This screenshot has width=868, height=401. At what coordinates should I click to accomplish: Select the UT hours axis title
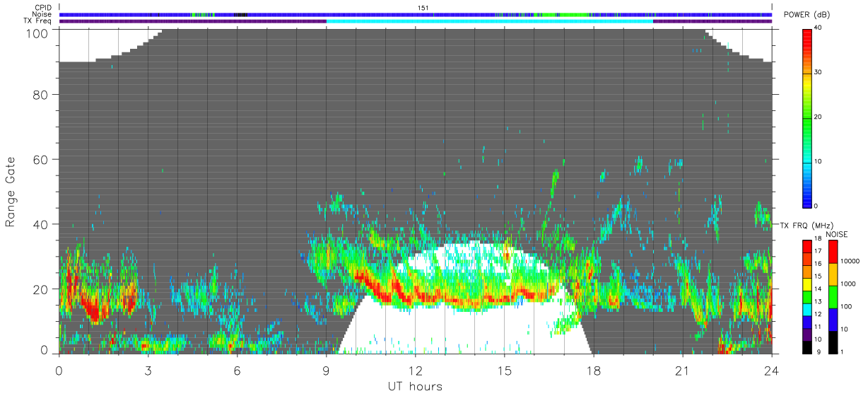tap(415, 386)
